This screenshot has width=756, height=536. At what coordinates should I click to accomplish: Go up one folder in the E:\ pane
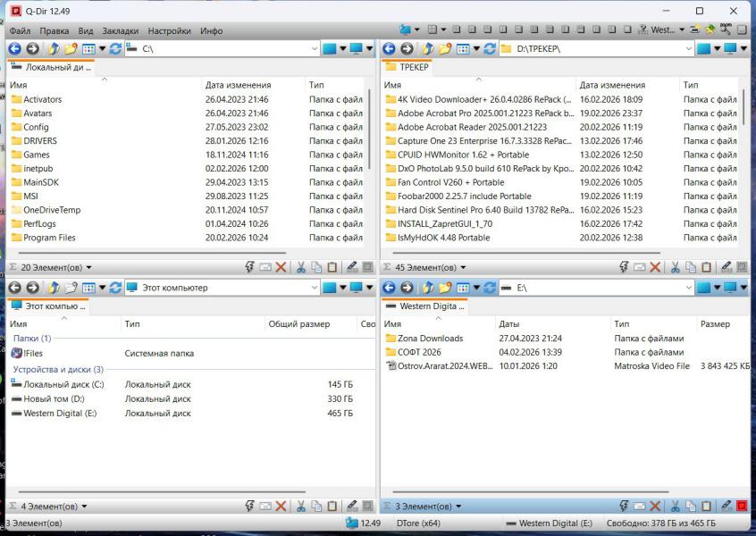(x=427, y=288)
